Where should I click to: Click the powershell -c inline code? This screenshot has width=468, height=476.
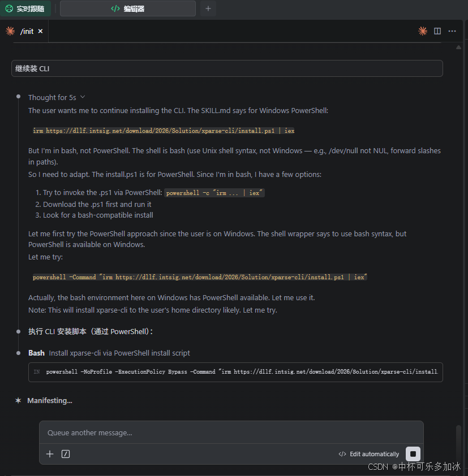pos(214,193)
